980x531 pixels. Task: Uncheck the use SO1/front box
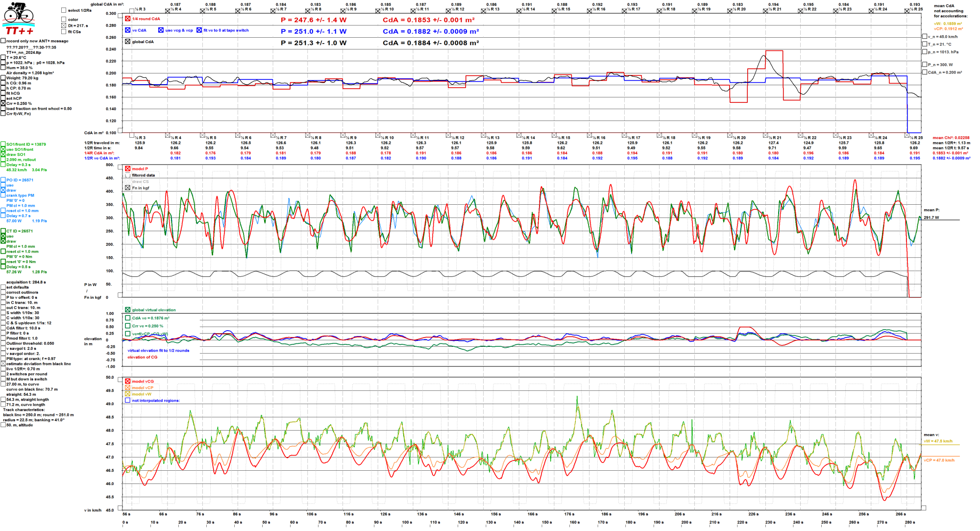3,149
